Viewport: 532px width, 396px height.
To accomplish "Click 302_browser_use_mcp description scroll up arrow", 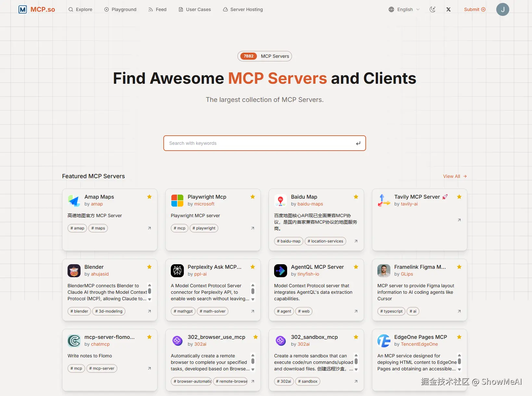I will click(x=253, y=355).
